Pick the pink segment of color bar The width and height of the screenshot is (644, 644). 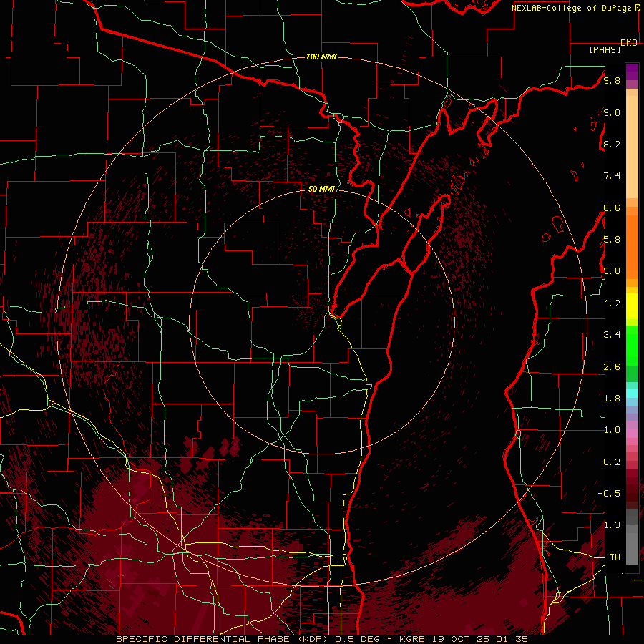click(x=632, y=434)
